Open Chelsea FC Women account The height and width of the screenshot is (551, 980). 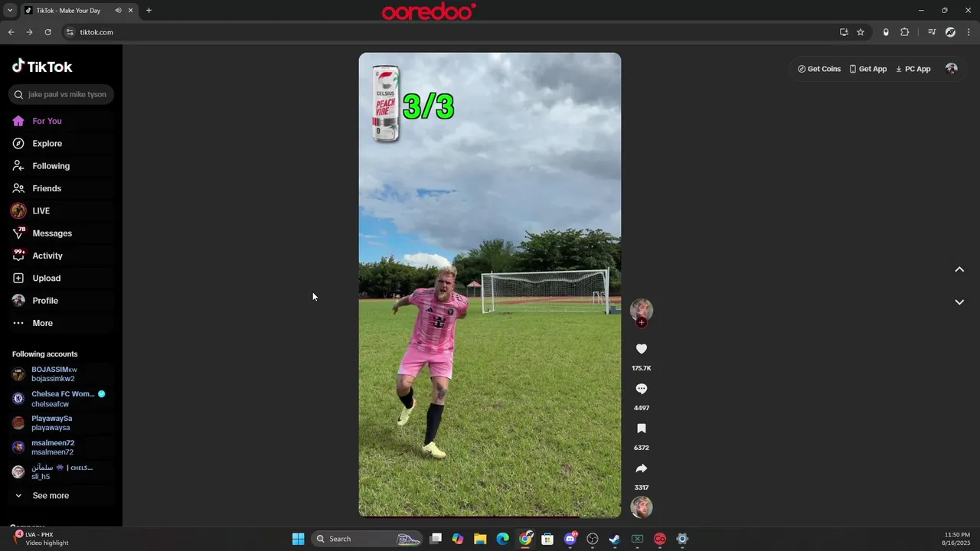(61, 399)
